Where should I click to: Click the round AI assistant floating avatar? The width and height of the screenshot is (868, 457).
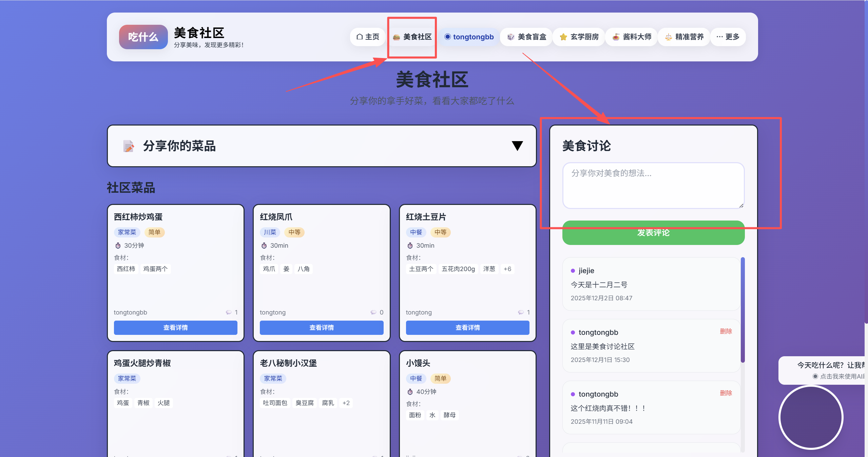click(x=811, y=417)
